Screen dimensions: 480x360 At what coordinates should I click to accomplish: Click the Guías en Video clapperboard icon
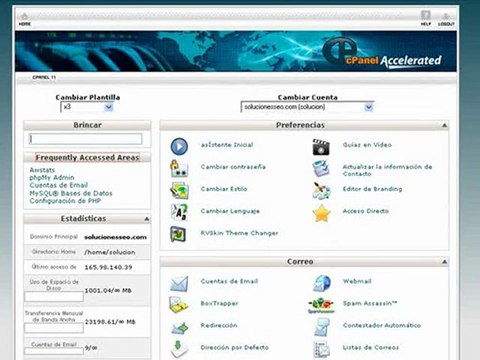321,147
